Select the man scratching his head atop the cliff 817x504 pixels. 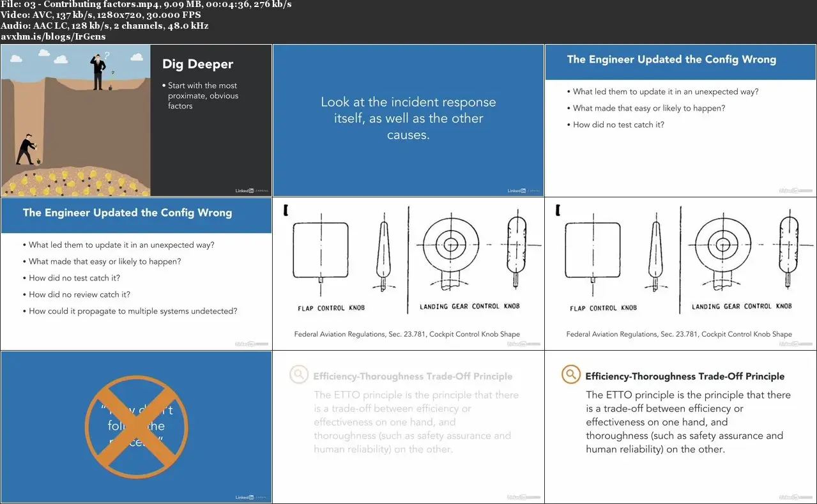pos(98,71)
